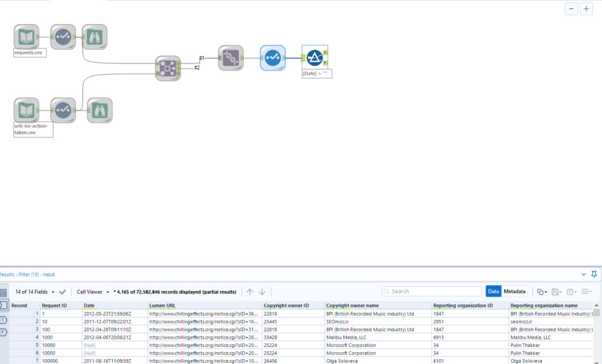The height and width of the screenshot is (364, 602).
Task: Click the Results Search field
Action: point(432,292)
